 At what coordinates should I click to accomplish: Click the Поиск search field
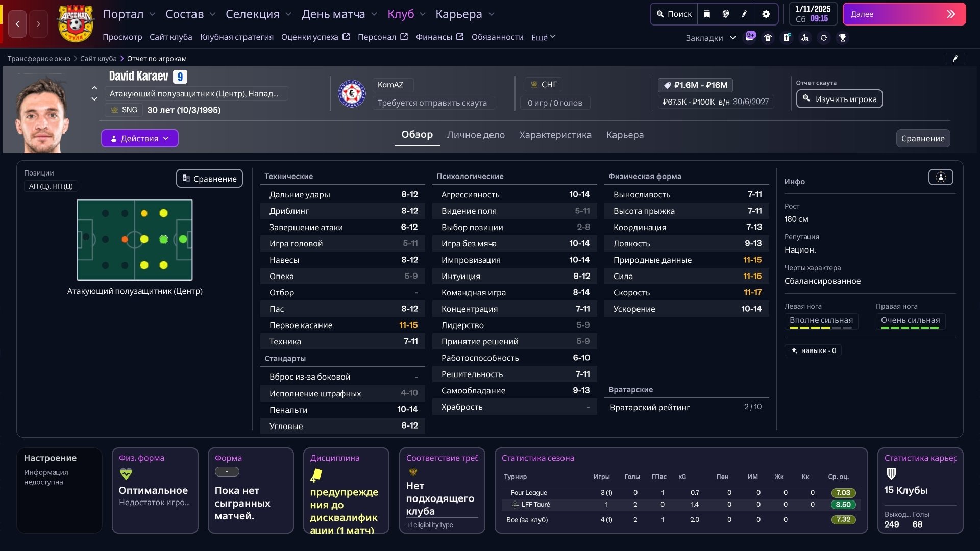coord(674,14)
